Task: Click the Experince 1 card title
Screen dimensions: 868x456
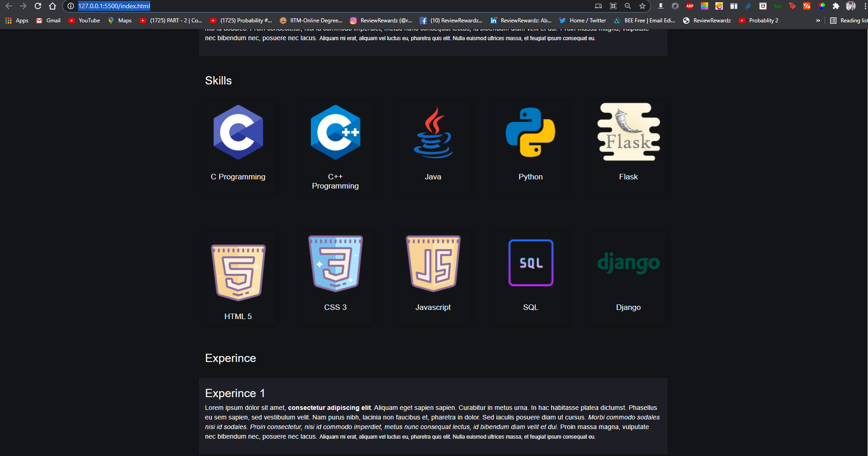Action: tap(235, 393)
